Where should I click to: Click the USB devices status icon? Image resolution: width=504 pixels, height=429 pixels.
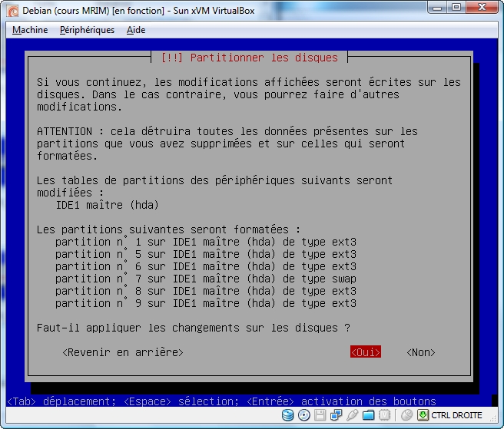pos(353,415)
